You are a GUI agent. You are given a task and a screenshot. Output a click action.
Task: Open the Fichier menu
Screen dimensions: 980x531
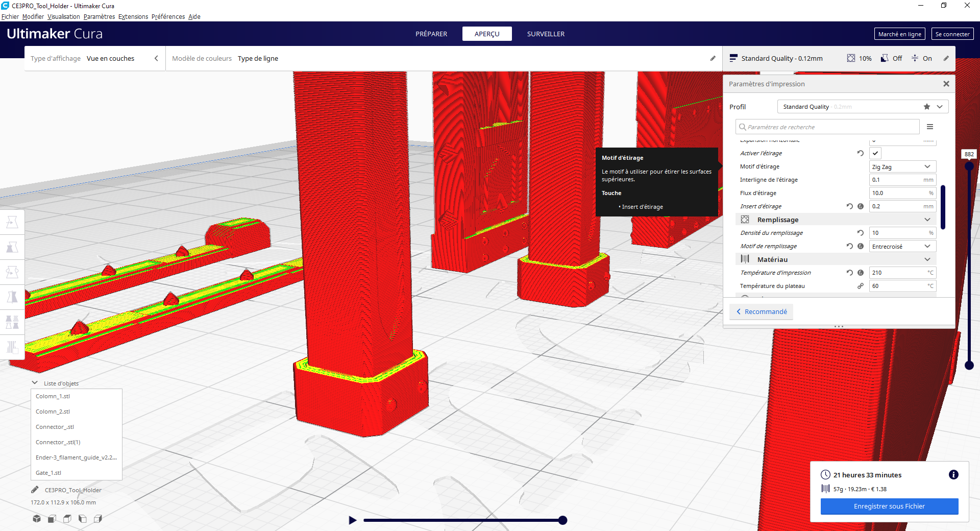pyautogui.click(x=10, y=16)
